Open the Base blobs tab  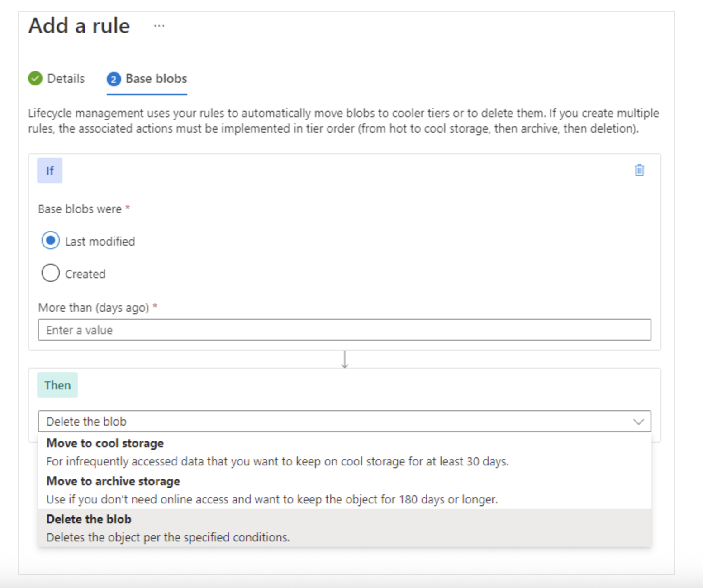(156, 79)
